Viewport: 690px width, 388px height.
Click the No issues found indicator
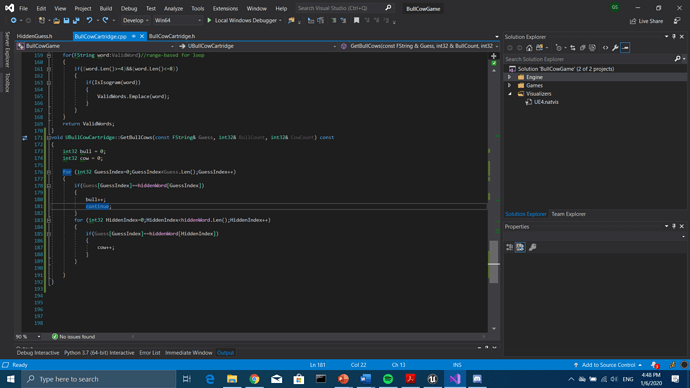click(x=73, y=337)
